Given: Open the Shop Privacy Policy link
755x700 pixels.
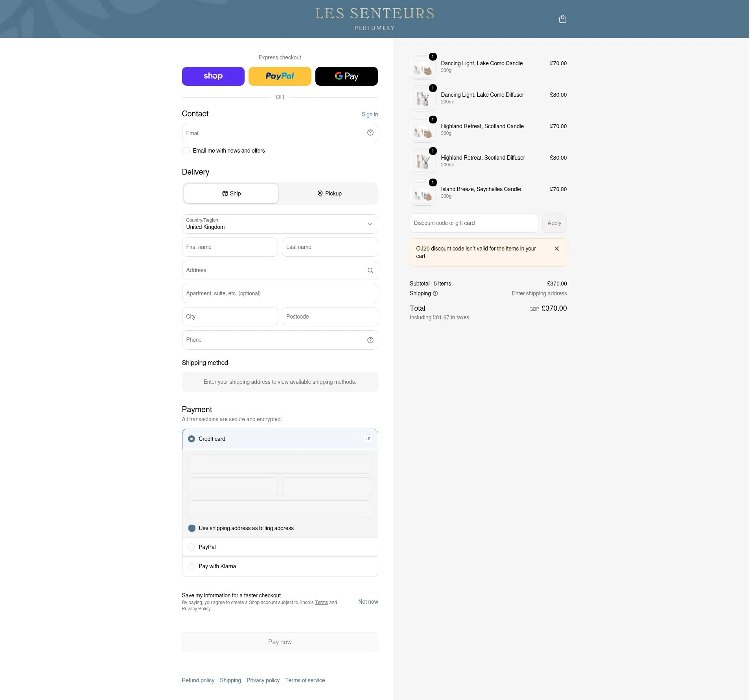Looking at the screenshot, I should pos(196,609).
